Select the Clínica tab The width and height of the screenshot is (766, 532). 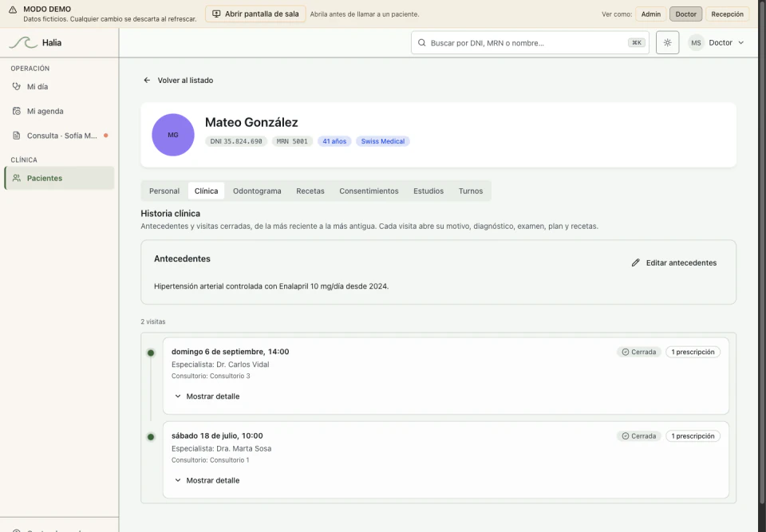(x=206, y=191)
